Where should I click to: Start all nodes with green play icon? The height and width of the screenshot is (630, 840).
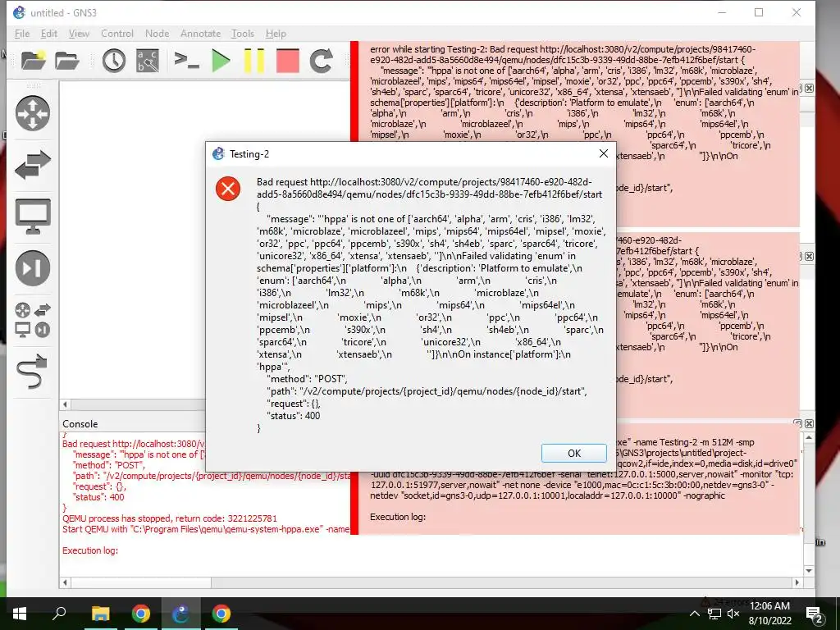pos(220,61)
